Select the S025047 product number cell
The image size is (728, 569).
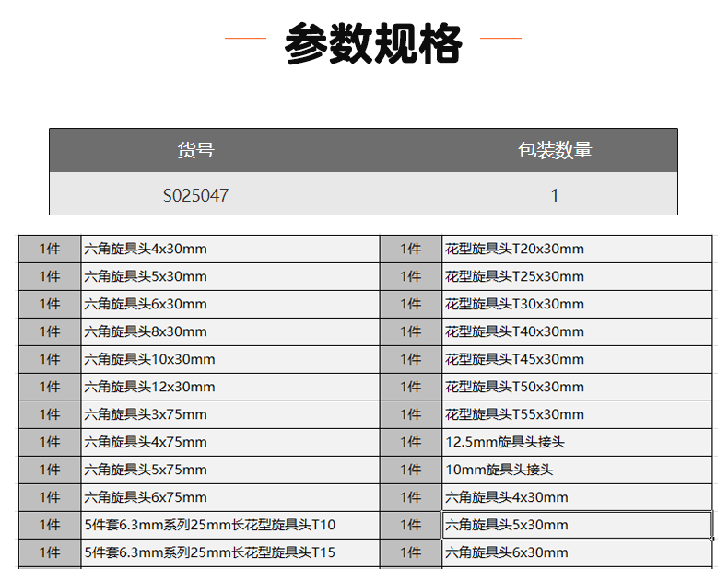tap(195, 195)
